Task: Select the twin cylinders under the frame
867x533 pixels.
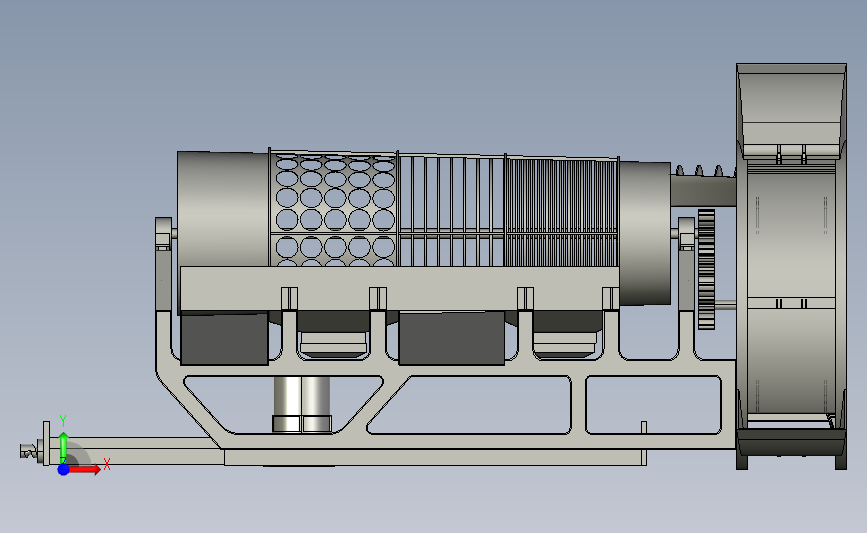Action: (302, 404)
